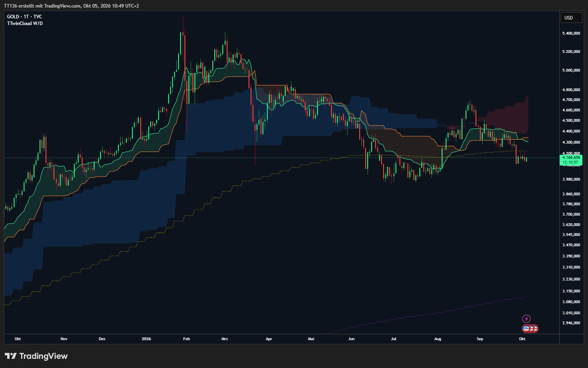Click the Aug label on the time axis
This screenshot has height=368, width=588.
pyautogui.click(x=438, y=339)
